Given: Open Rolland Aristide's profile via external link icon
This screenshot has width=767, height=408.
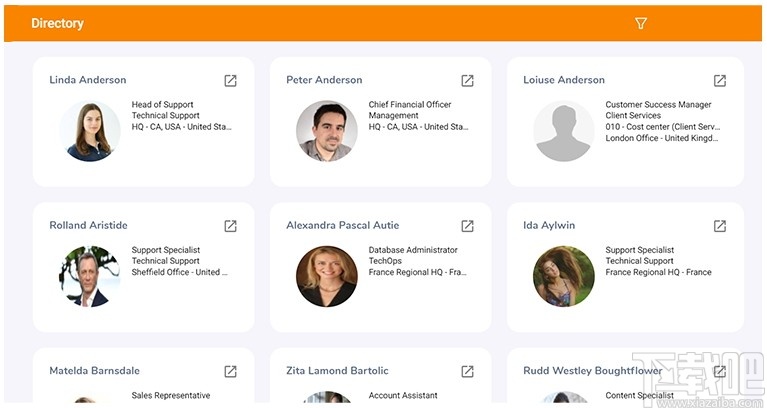Looking at the screenshot, I should tap(230, 226).
